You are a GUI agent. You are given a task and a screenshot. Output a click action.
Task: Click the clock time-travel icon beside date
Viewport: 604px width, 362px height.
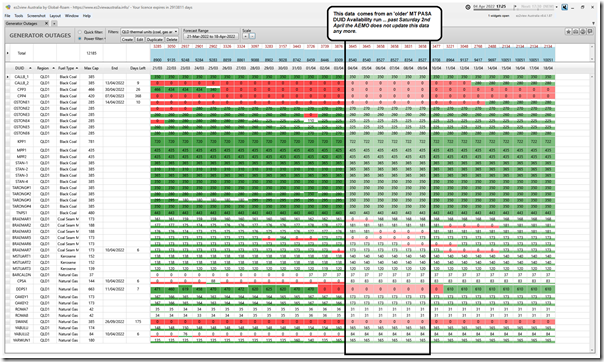click(x=468, y=7)
